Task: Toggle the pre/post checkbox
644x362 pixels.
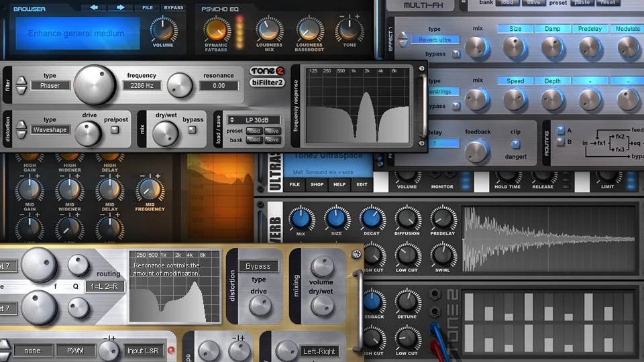Action: pos(115,129)
